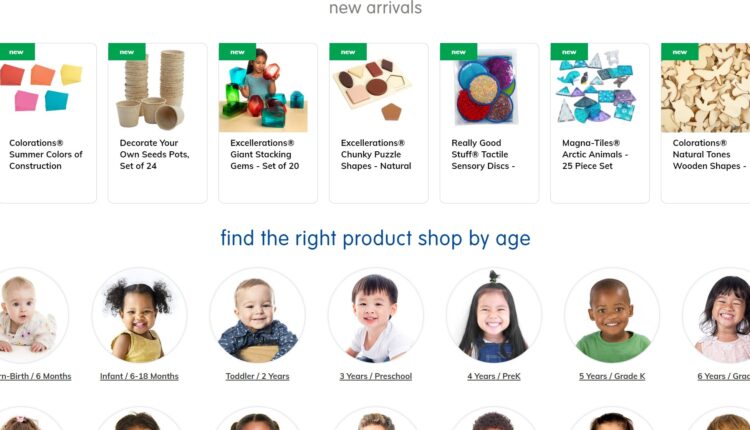Open the Infant / 6-18 Months link
Viewport: 750px width, 430px height.
point(139,376)
